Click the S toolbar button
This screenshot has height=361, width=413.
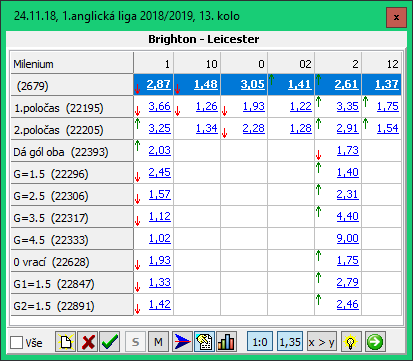tap(135, 342)
